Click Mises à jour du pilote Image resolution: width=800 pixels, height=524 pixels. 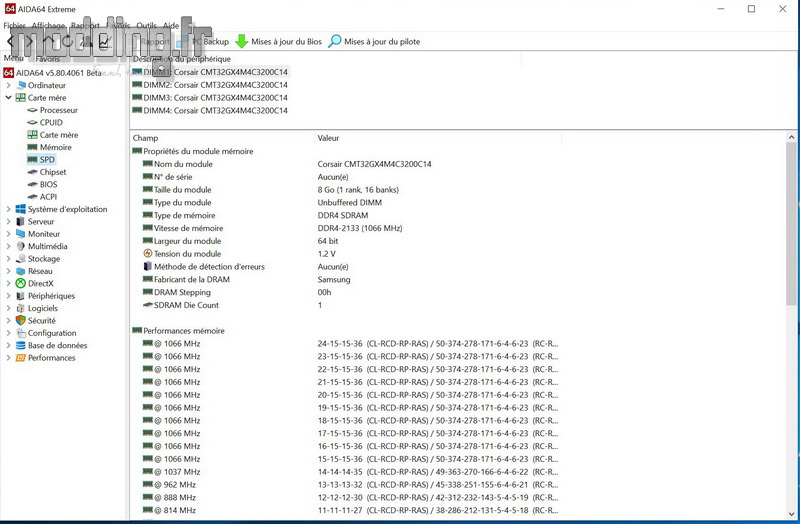[x=374, y=41]
